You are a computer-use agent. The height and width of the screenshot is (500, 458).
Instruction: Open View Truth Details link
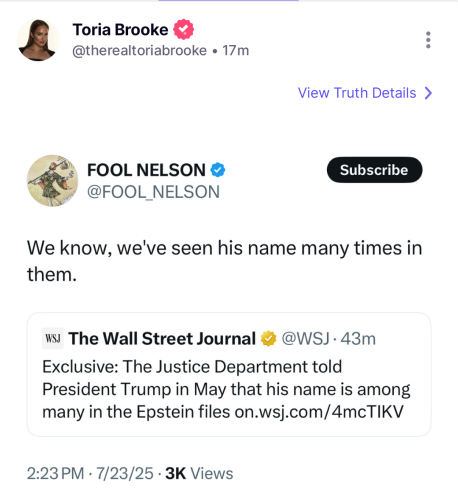point(357,93)
